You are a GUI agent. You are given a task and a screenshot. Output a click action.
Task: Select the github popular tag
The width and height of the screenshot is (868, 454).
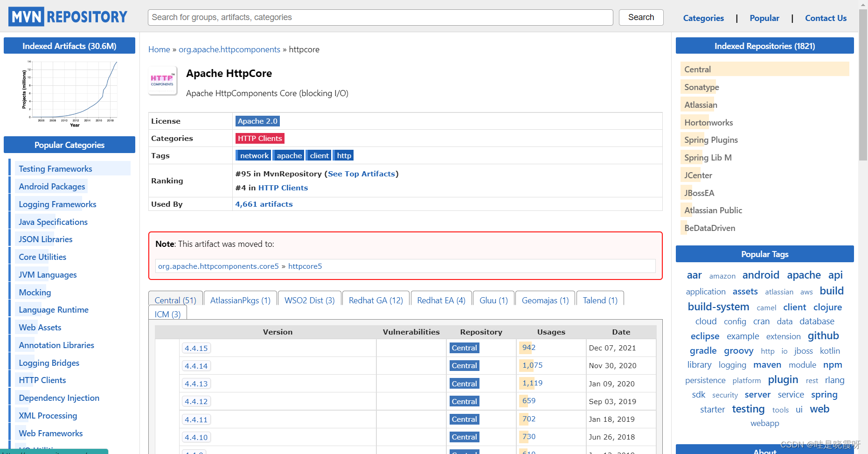[823, 335]
